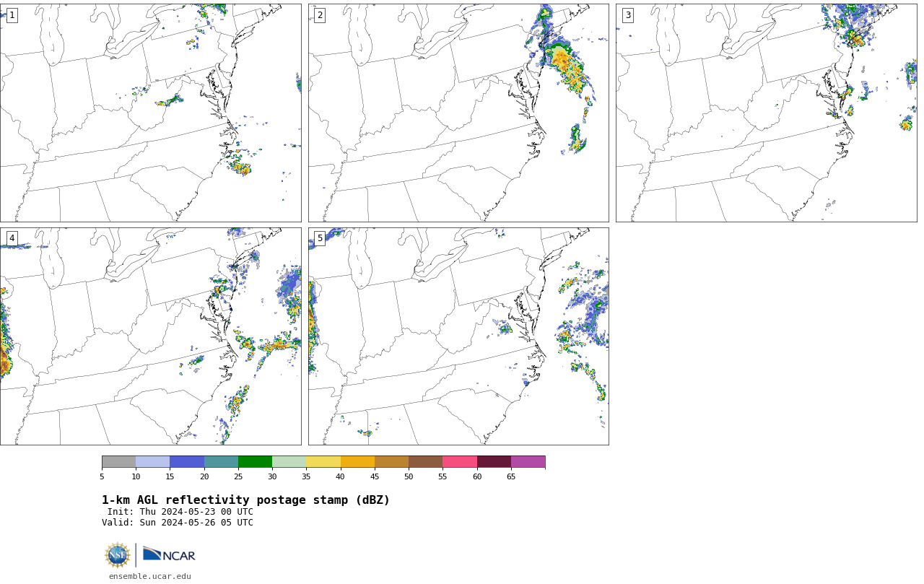Click the number 5 panel label
This screenshot has height=584, width=924.
click(320, 238)
